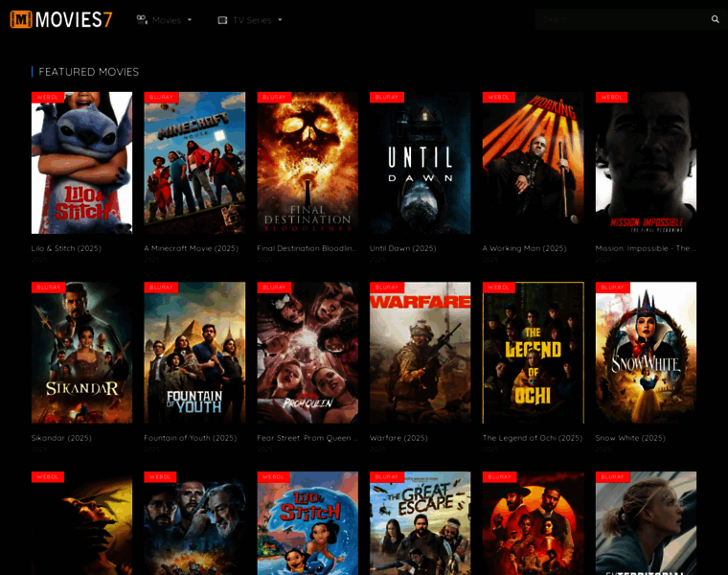Open the Final Destination Bloodlines poster
728x575 pixels.
coord(307,163)
